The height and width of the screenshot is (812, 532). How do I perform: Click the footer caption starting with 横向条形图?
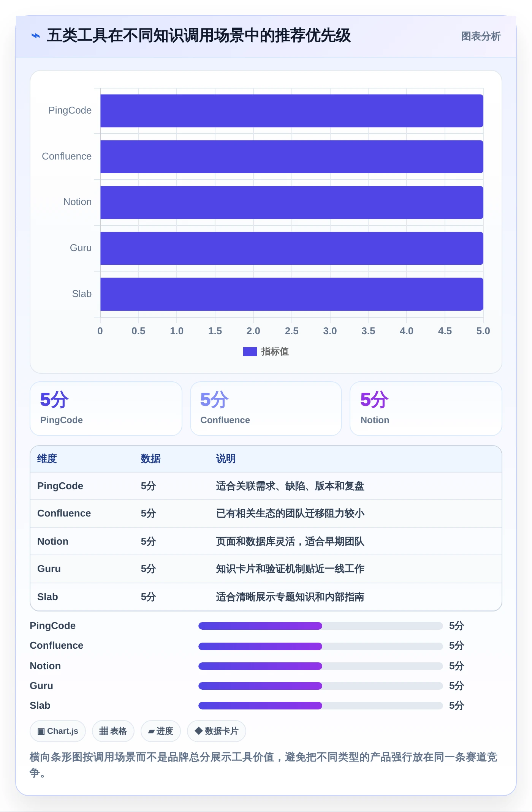[263, 765]
